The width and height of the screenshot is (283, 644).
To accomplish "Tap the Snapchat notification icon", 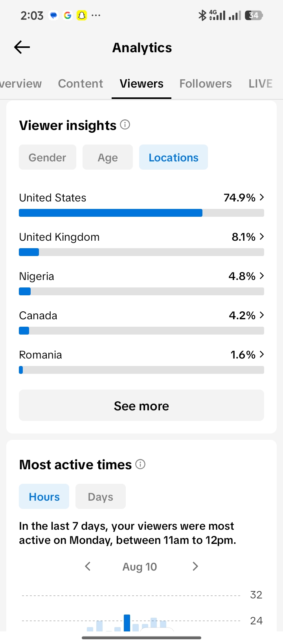I will point(82,15).
